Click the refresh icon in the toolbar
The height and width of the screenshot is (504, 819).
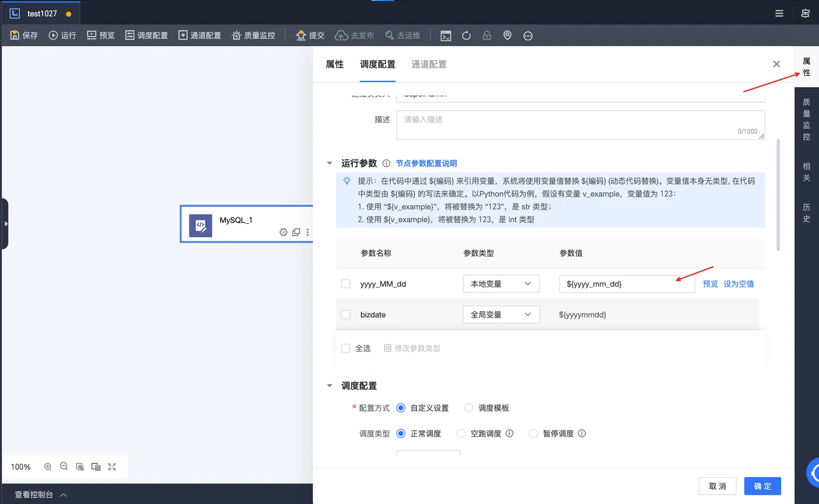click(x=466, y=36)
